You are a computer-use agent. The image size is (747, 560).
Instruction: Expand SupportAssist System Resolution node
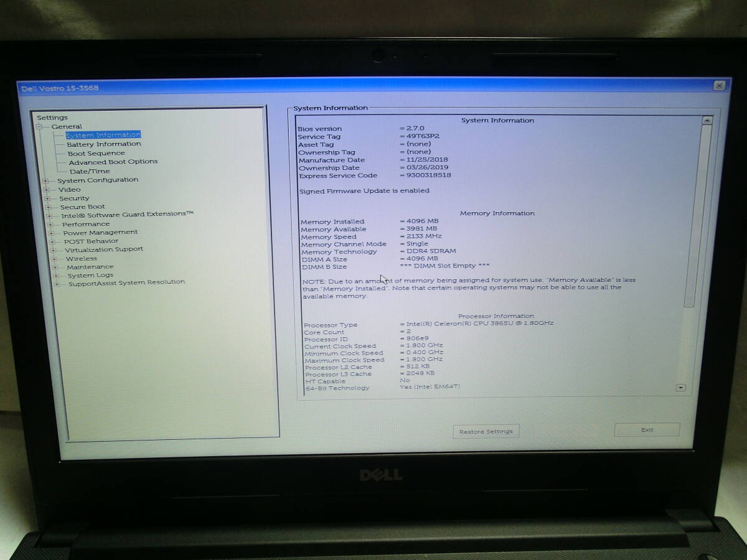click(x=57, y=284)
